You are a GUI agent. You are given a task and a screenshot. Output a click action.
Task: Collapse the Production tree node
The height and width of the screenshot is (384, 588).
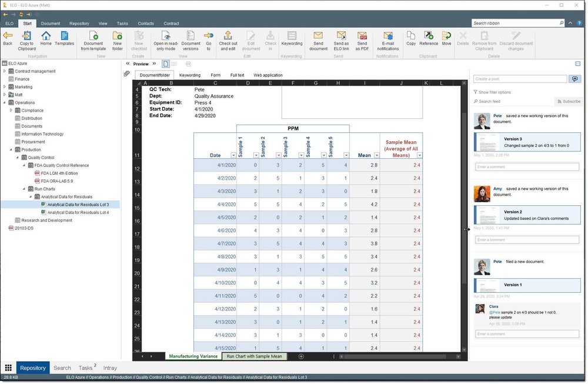tap(11, 149)
